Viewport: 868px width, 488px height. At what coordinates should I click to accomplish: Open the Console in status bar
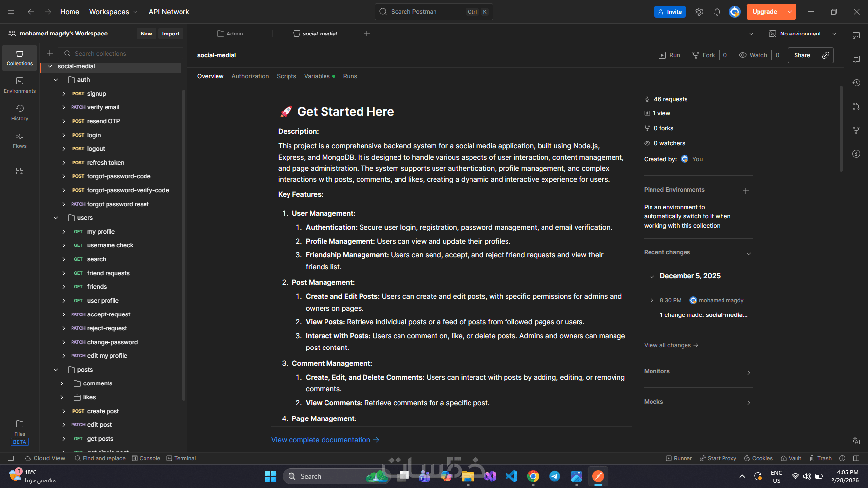pyautogui.click(x=146, y=458)
